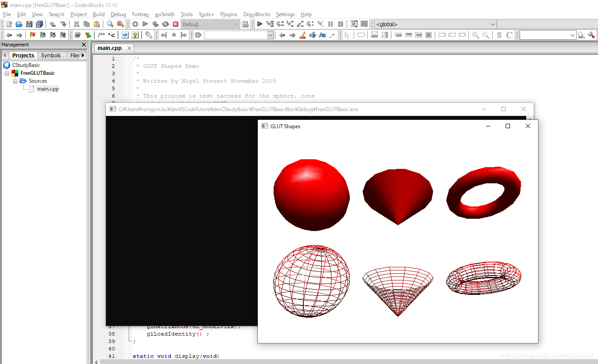
Task: Toggle match case Aa option
Action: [x=323, y=35]
